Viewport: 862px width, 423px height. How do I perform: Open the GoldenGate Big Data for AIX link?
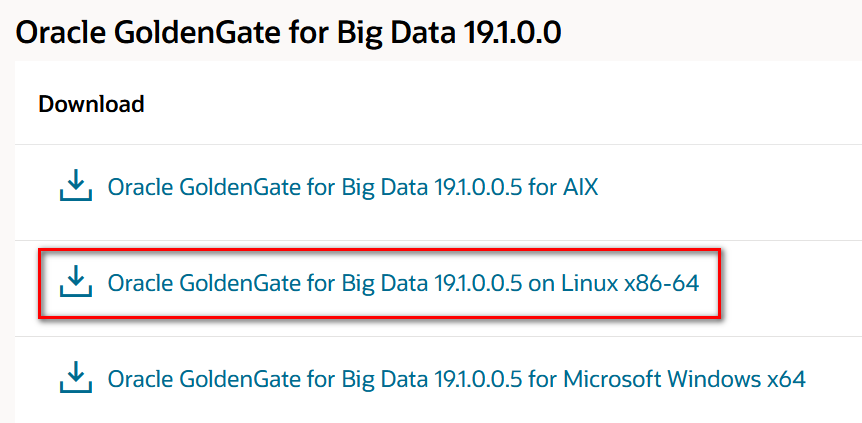coord(352,188)
